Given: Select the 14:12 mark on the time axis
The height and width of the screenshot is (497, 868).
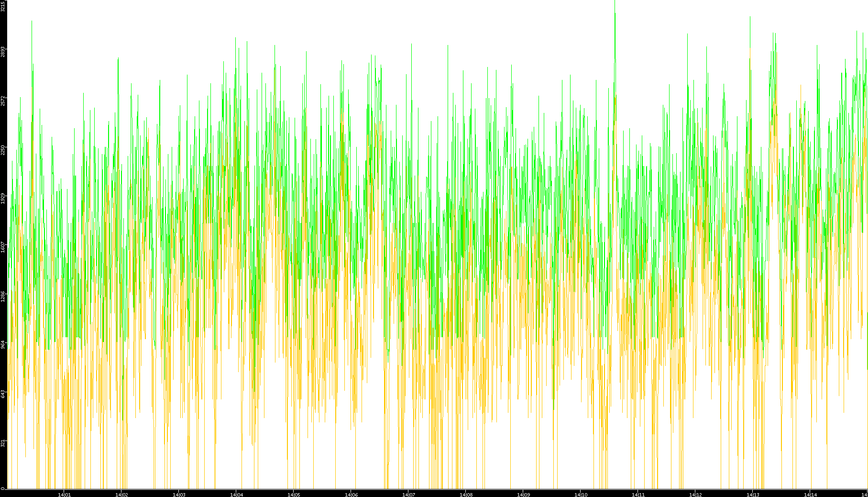Looking at the screenshot, I should (695, 494).
